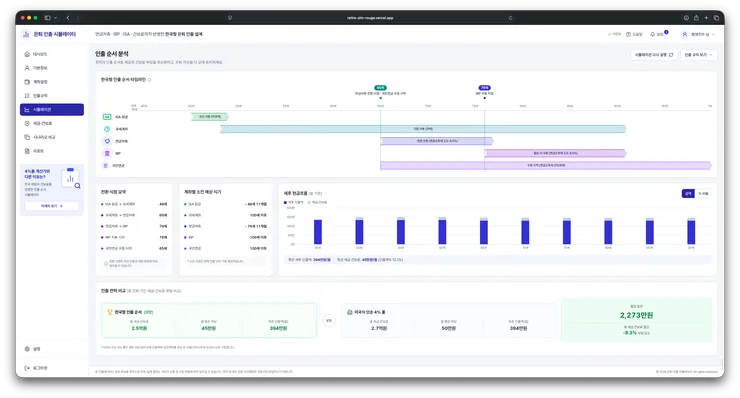Image resolution: width=740 pixels, height=398 pixels.
Task: Click the browser downloads icon
Action: (x=686, y=18)
